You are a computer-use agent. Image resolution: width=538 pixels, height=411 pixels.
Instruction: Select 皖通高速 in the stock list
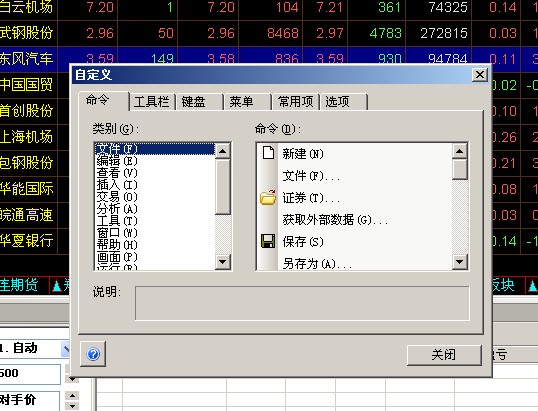click(x=26, y=215)
